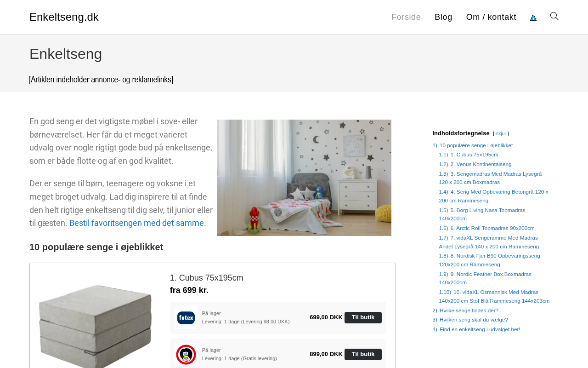Click the Enkeltseng.dk site title
The image size is (588, 368).
(64, 17)
